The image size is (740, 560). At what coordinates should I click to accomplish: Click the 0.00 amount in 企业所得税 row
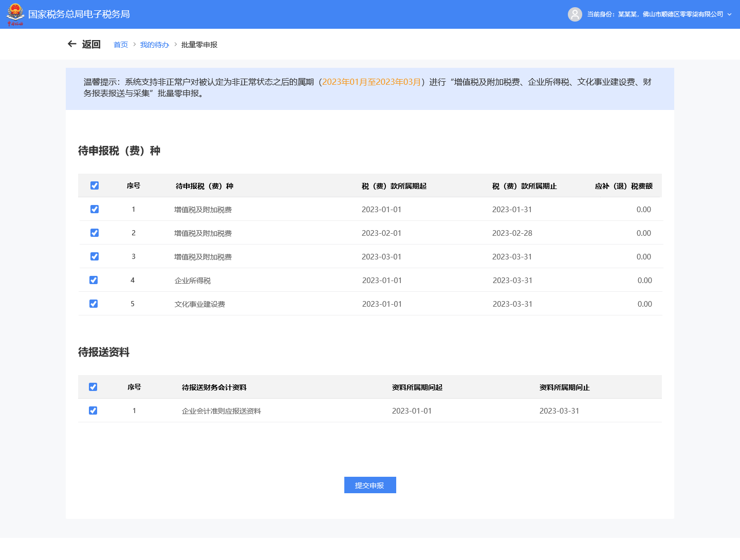tap(645, 281)
